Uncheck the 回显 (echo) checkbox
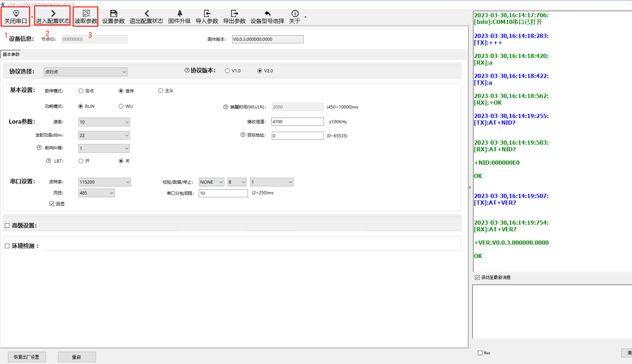The image size is (632, 364). (52, 204)
